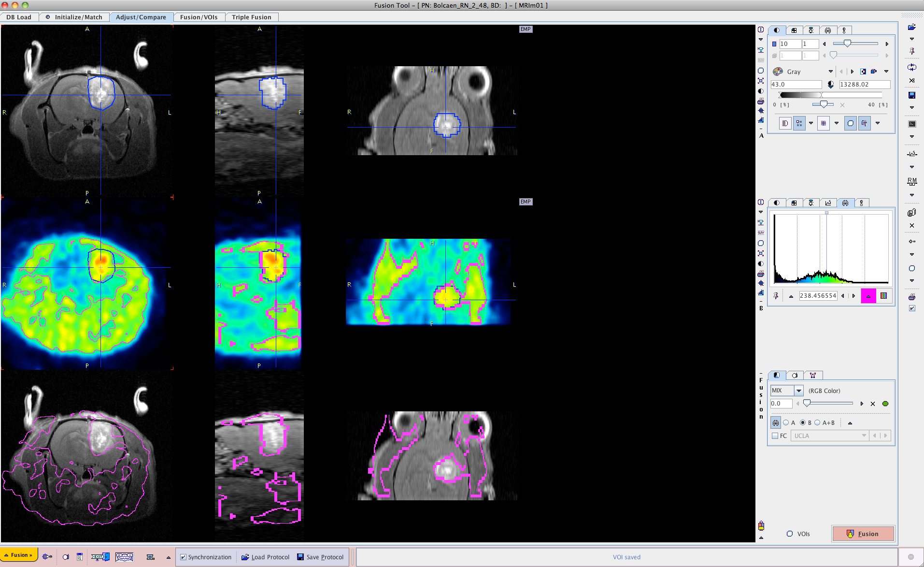
Task: Click the magenta contour color swatch
Action: coord(868,296)
